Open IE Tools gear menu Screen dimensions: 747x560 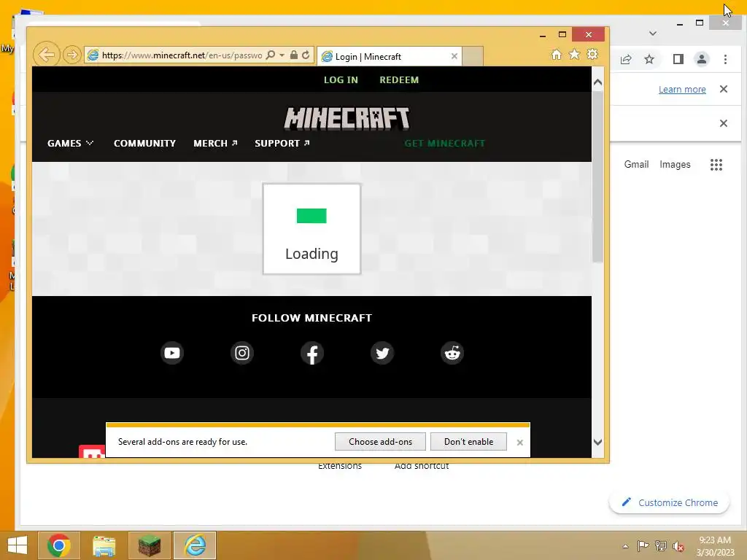coord(592,54)
